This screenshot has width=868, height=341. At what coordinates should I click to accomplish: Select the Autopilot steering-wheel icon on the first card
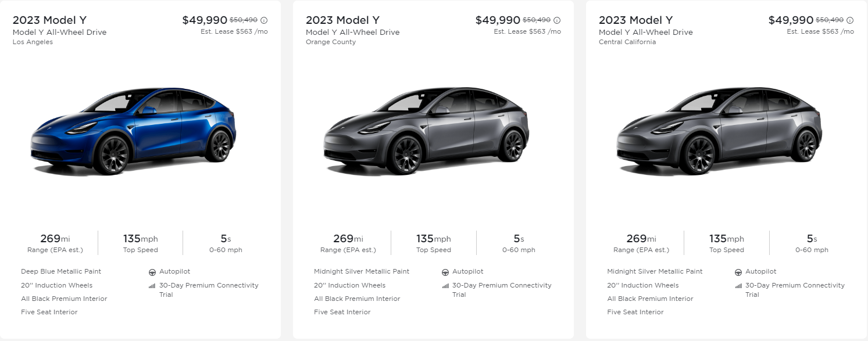point(151,271)
